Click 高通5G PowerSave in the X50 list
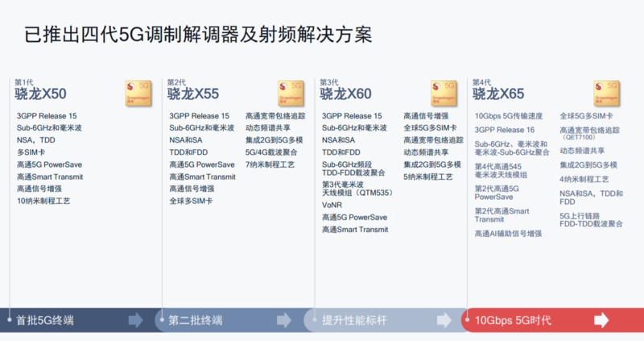 click(49, 164)
